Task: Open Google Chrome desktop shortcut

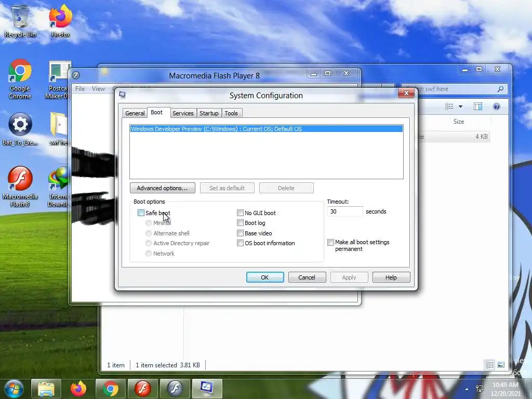Action: click(20, 79)
